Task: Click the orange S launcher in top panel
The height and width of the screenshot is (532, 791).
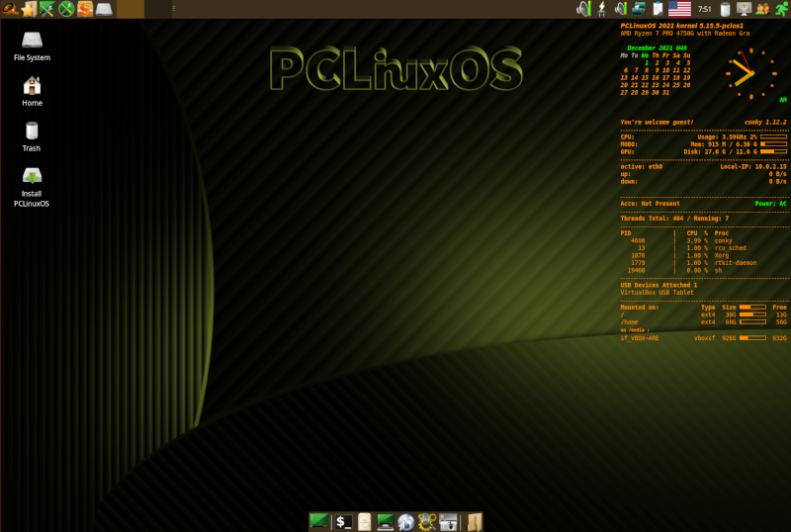Action: tap(85, 9)
